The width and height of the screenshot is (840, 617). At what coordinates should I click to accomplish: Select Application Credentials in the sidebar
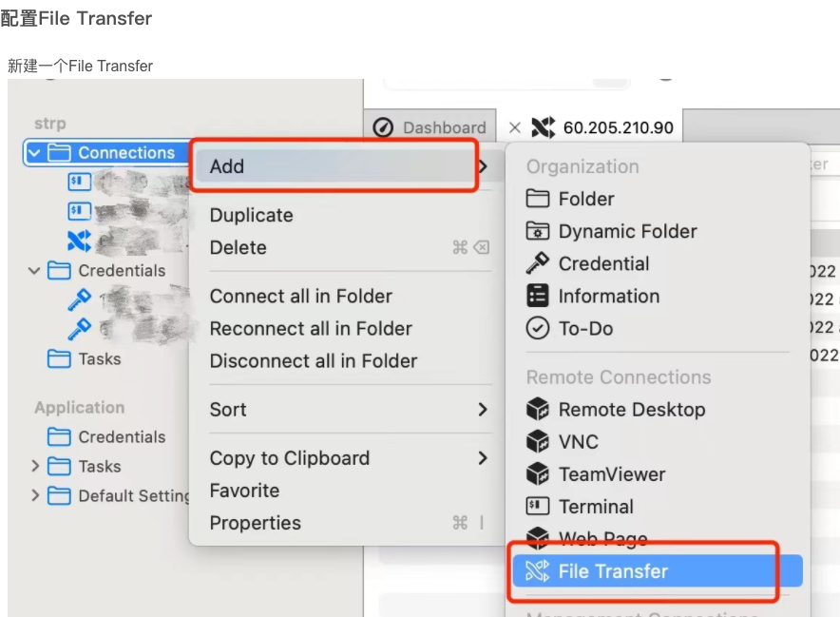[x=122, y=437]
